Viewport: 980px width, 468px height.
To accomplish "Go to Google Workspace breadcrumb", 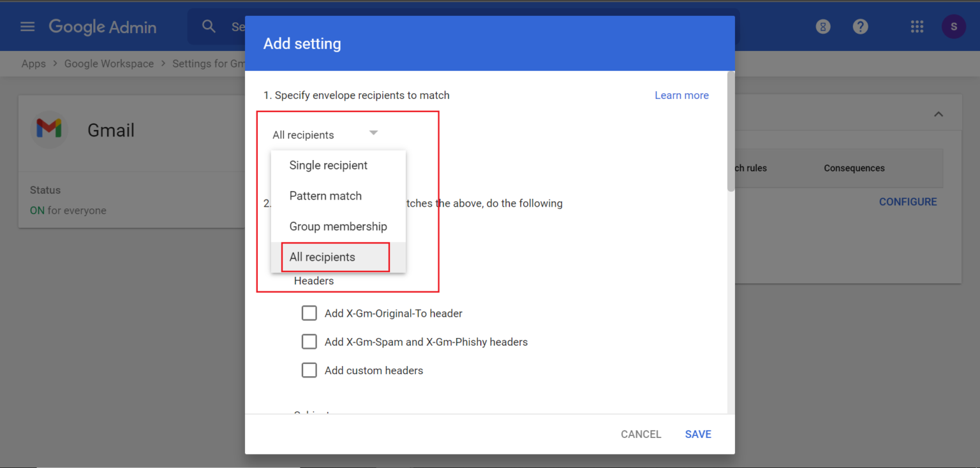I will [109, 64].
